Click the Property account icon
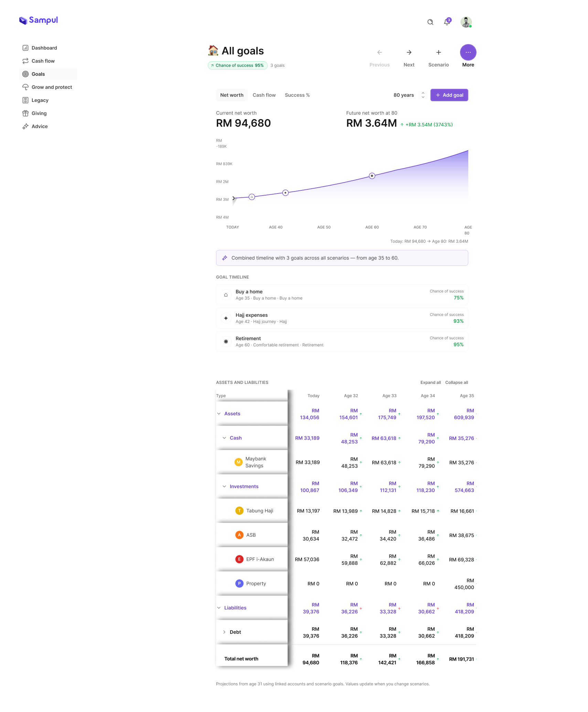 (239, 584)
